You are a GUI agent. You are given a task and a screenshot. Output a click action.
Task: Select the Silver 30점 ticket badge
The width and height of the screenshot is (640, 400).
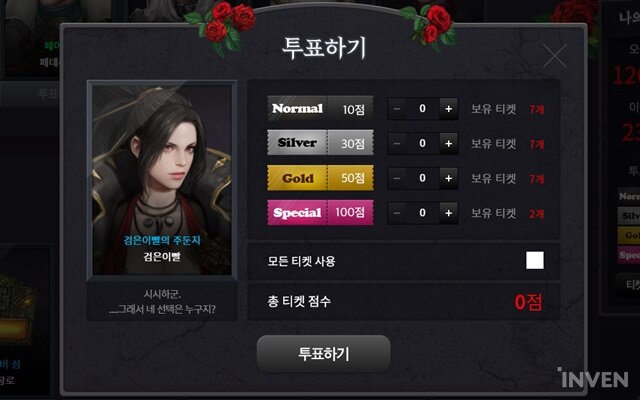(320, 142)
